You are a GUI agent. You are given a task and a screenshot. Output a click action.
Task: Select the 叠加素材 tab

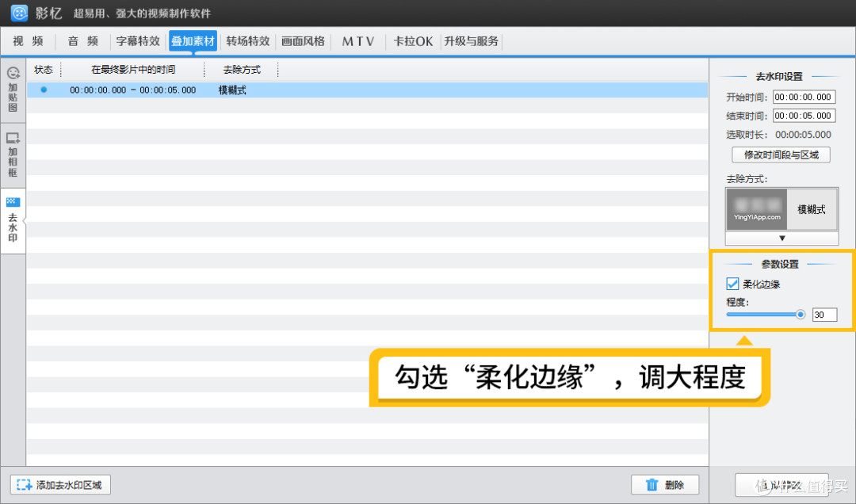coord(193,41)
